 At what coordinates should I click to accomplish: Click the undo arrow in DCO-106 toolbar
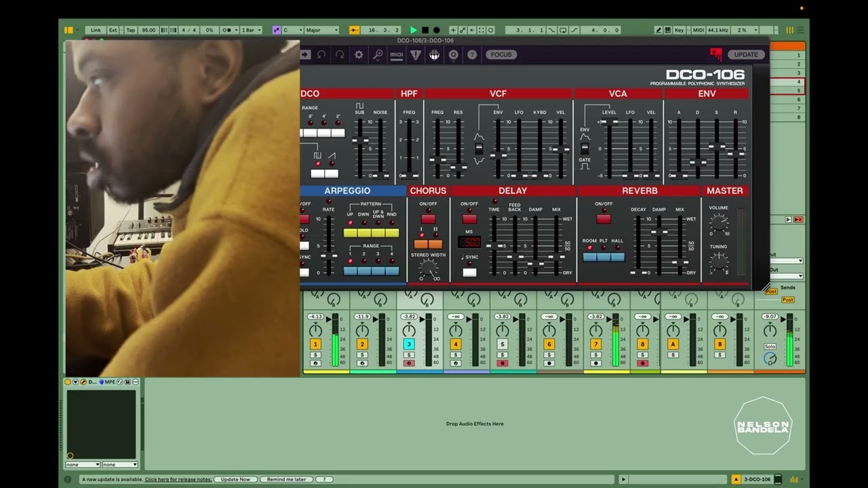(321, 55)
